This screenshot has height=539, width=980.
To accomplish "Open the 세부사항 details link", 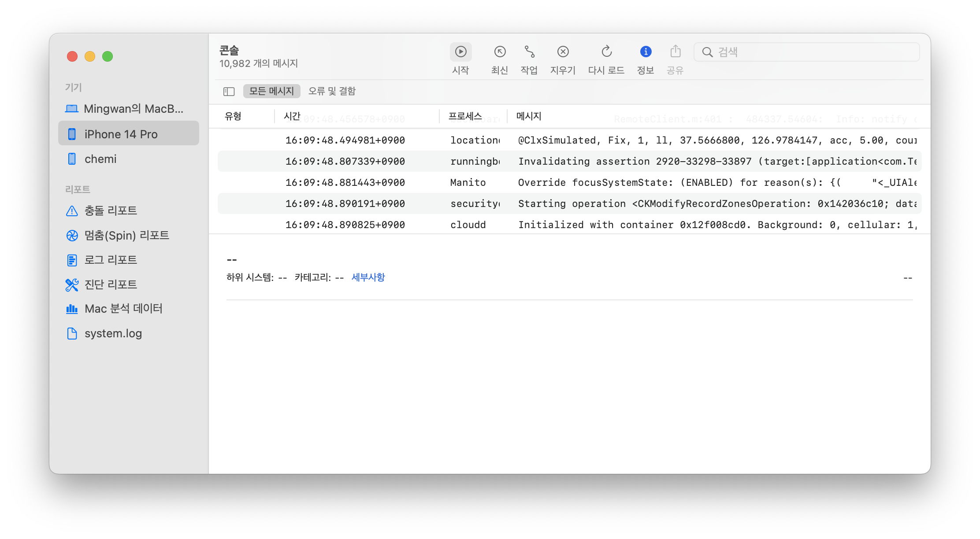I will [x=368, y=277].
